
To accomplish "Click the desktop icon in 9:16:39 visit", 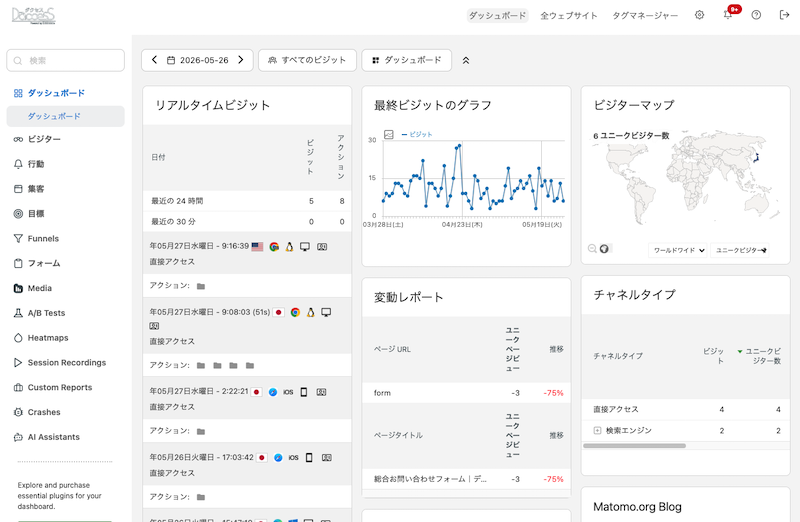I will (x=305, y=247).
